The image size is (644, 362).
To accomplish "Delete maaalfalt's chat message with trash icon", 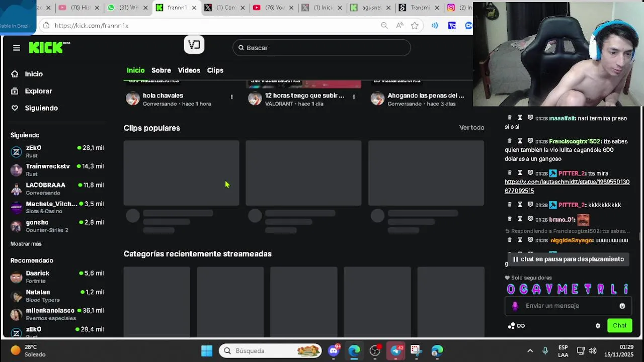I will (509, 118).
